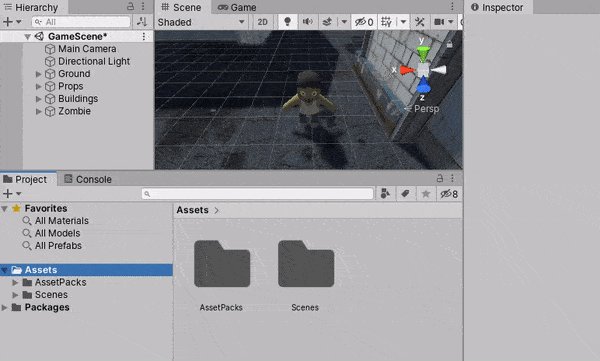Viewport: 600px width, 361px height.
Task: Open the Hierarchy panel options menu
Action: 143,7
